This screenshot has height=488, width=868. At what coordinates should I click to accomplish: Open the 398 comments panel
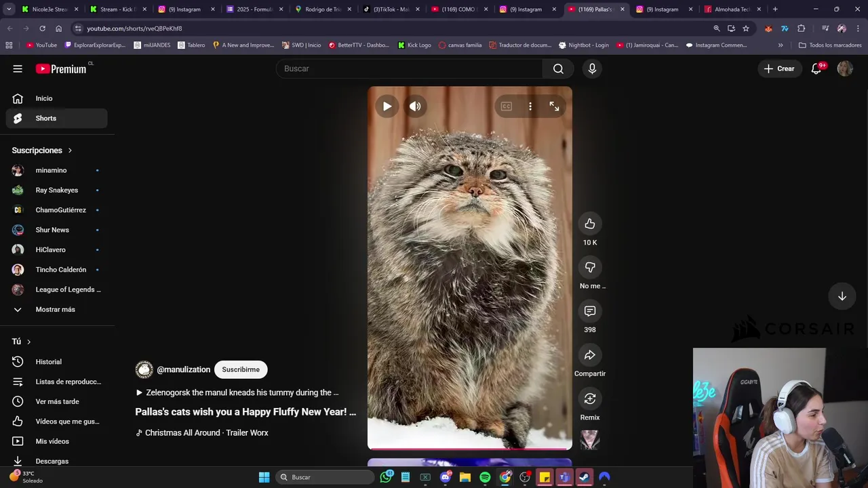[x=590, y=311]
